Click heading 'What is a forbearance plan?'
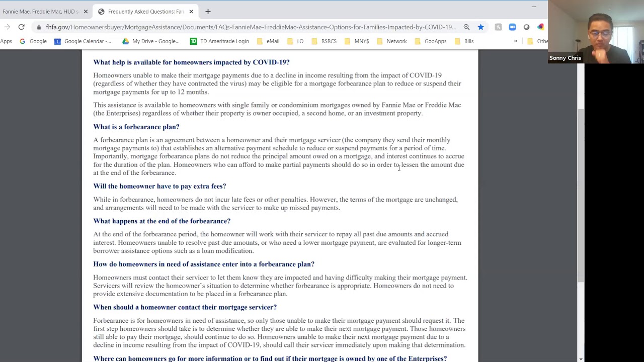The height and width of the screenshot is (362, 644). pyautogui.click(x=136, y=127)
